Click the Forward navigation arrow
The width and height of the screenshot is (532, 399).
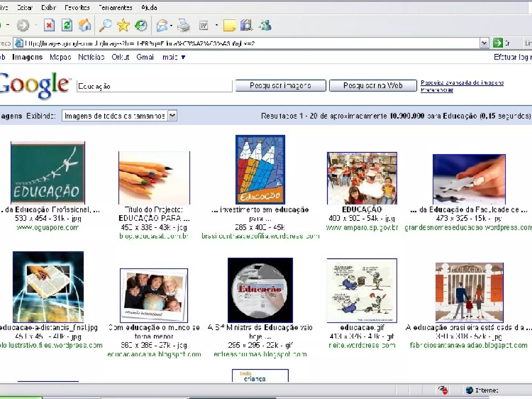click(x=23, y=25)
